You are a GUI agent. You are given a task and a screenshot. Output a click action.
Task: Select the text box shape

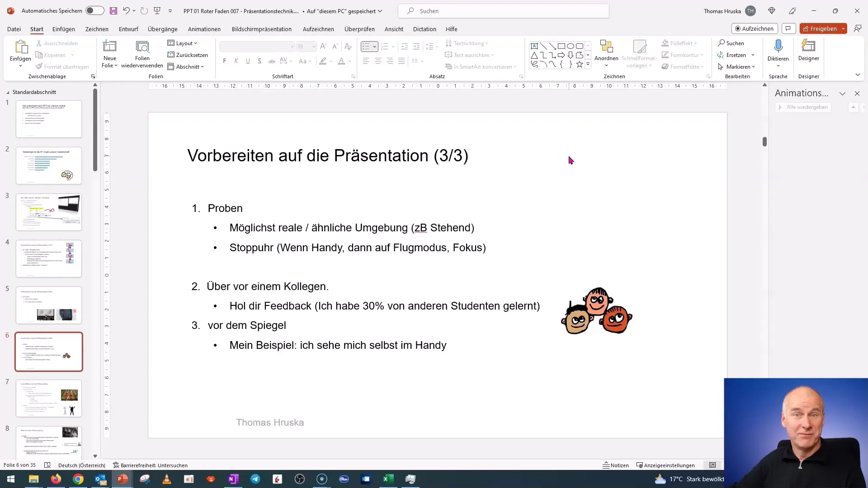tap(534, 46)
